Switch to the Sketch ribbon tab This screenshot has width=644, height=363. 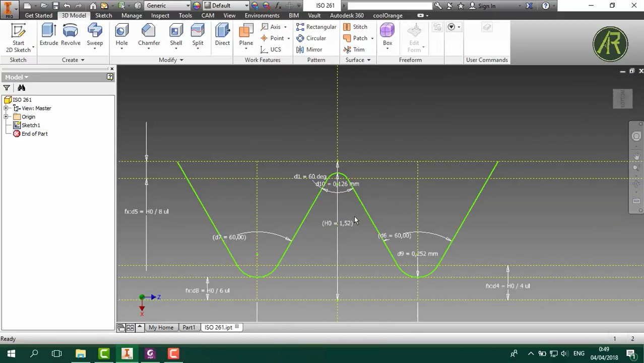click(x=103, y=15)
